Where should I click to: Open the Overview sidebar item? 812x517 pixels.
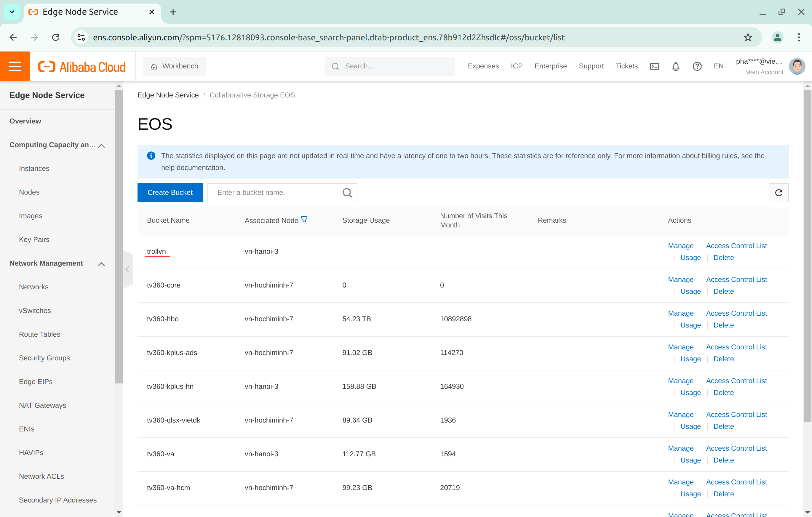[25, 121]
